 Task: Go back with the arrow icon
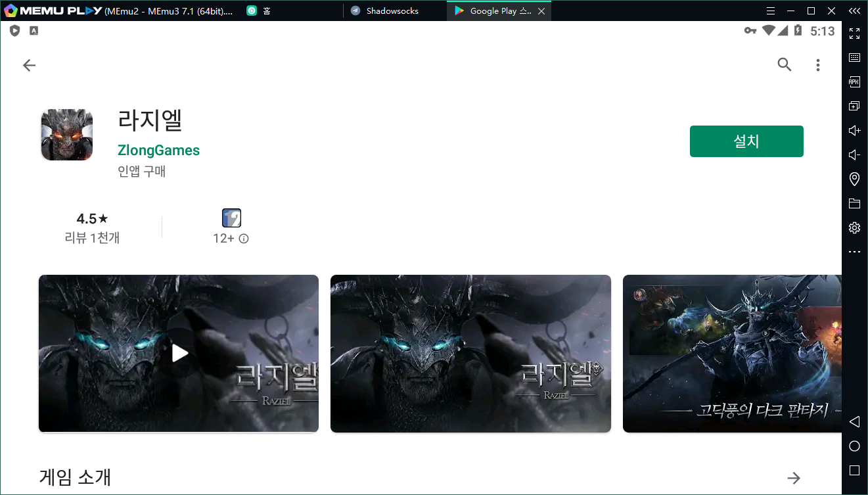click(x=29, y=65)
